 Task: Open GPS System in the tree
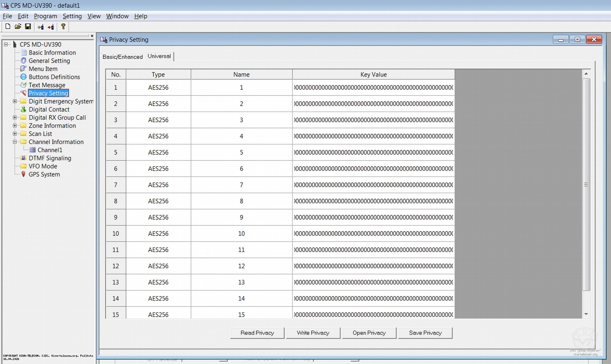44,174
